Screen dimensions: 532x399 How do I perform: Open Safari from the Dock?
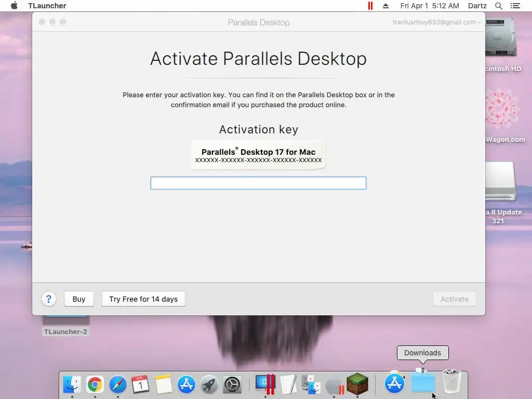pyautogui.click(x=118, y=384)
